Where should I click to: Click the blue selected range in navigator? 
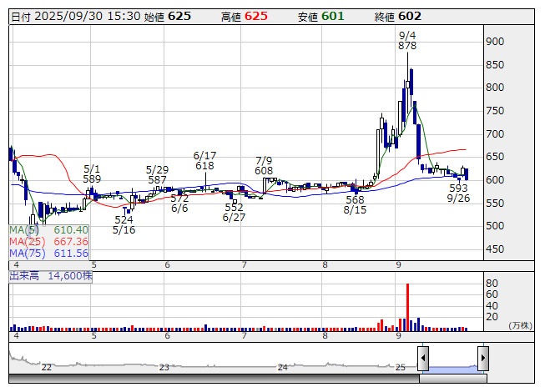pos(452,360)
